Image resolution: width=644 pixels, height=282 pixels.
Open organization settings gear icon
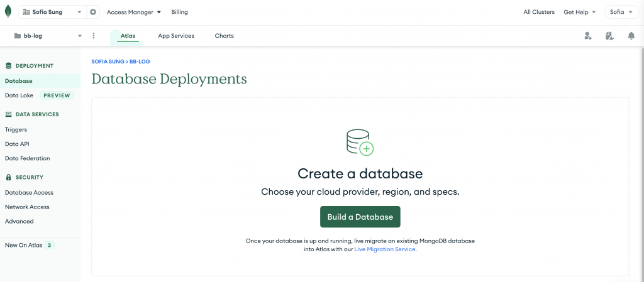pyautogui.click(x=93, y=13)
